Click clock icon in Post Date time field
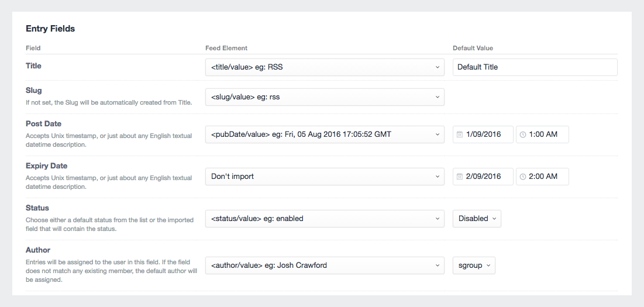This screenshot has height=307, width=644. tap(522, 134)
